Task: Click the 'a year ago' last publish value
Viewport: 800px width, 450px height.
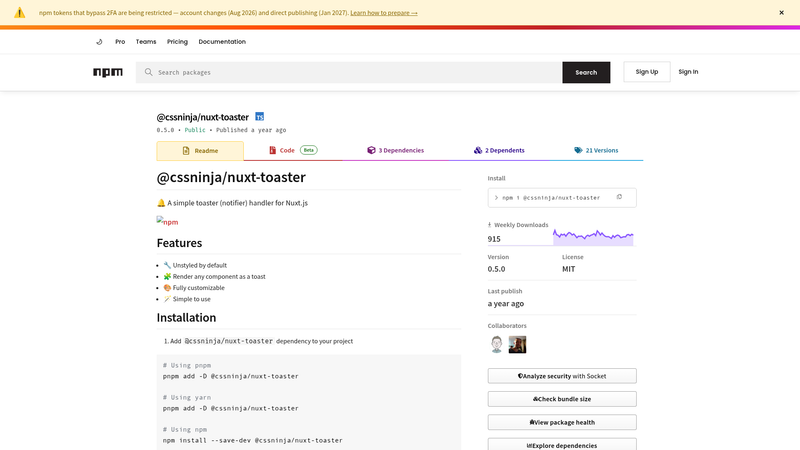Action: (x=506, y=304)
